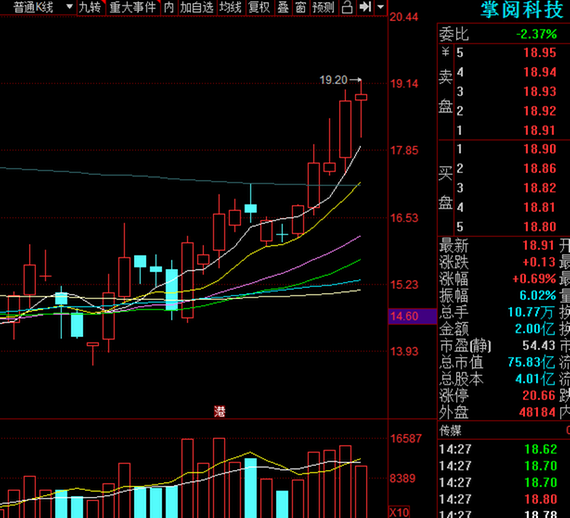Image resolution: width=570 pixels, height=518 pixels.
Task: Open 重大事件 major events
Action: click(x=133, y=7)
